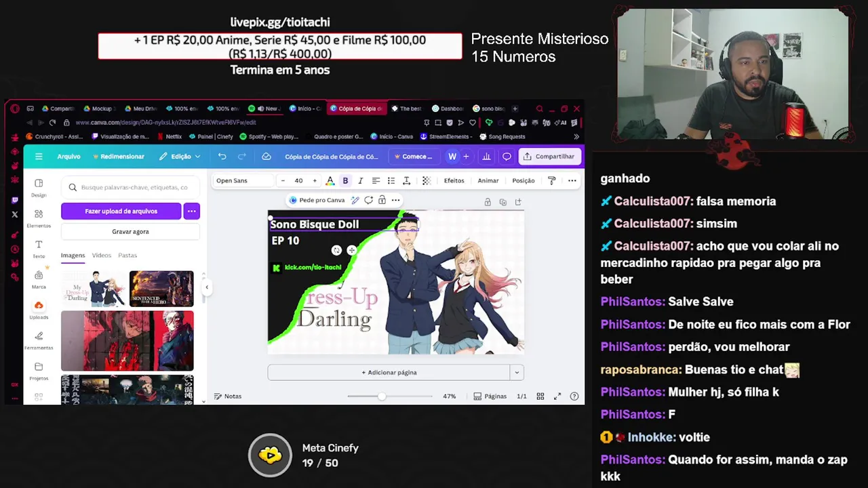The image size is (868, 488).
Task: Open text spacing options
Action: pos(406,181)
